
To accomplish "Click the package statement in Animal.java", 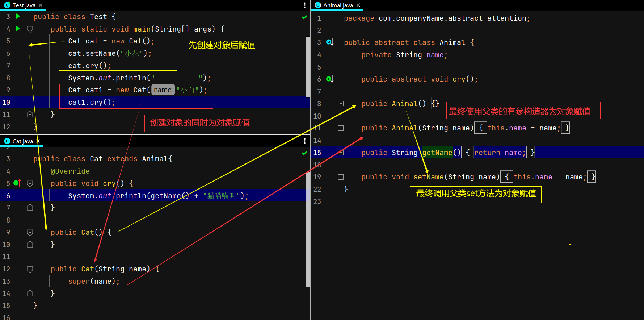I will click(x=437, y=18).
